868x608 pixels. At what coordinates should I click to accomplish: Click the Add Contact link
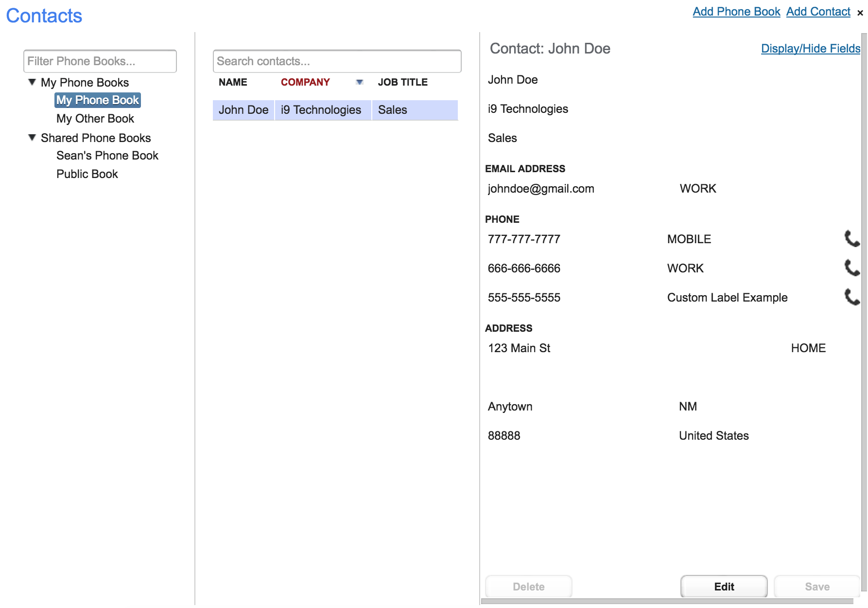tap(818, 12)
